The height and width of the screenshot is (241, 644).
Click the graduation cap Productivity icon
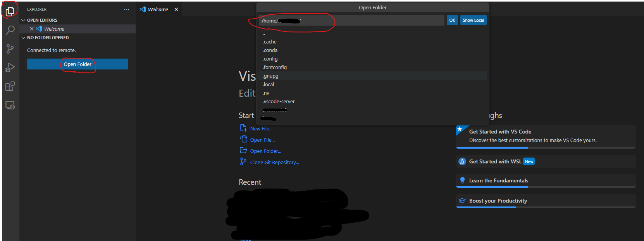point(462,201)
